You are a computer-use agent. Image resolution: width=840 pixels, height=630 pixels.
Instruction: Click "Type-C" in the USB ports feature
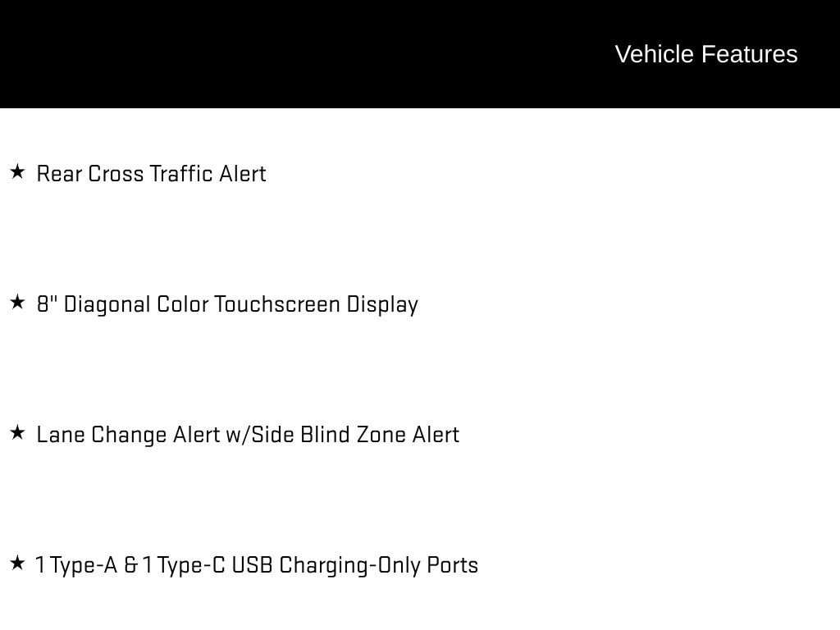190,565
